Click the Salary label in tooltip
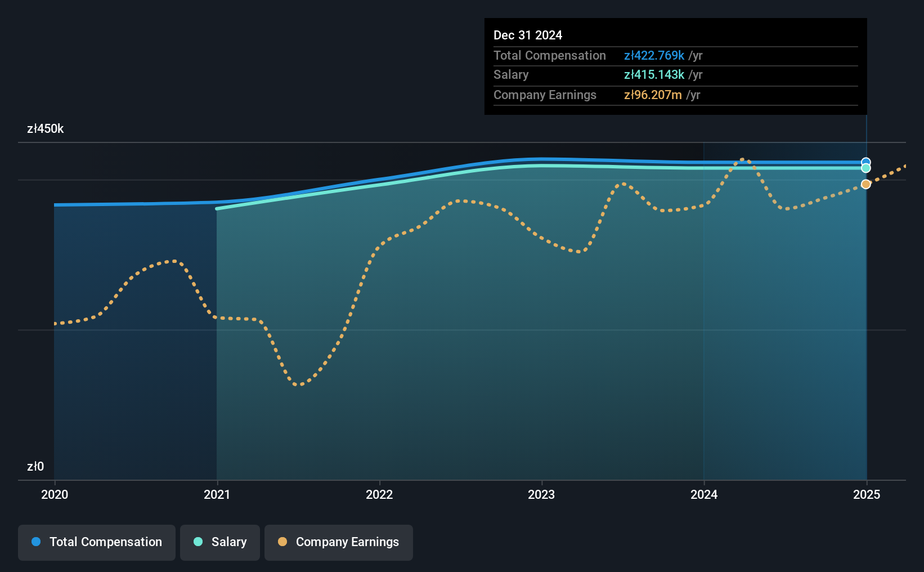 click(511, 74)
